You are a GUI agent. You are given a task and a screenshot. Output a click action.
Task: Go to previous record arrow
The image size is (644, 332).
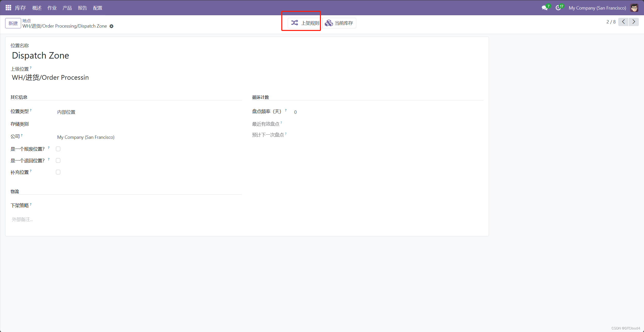tap(623, 22)
